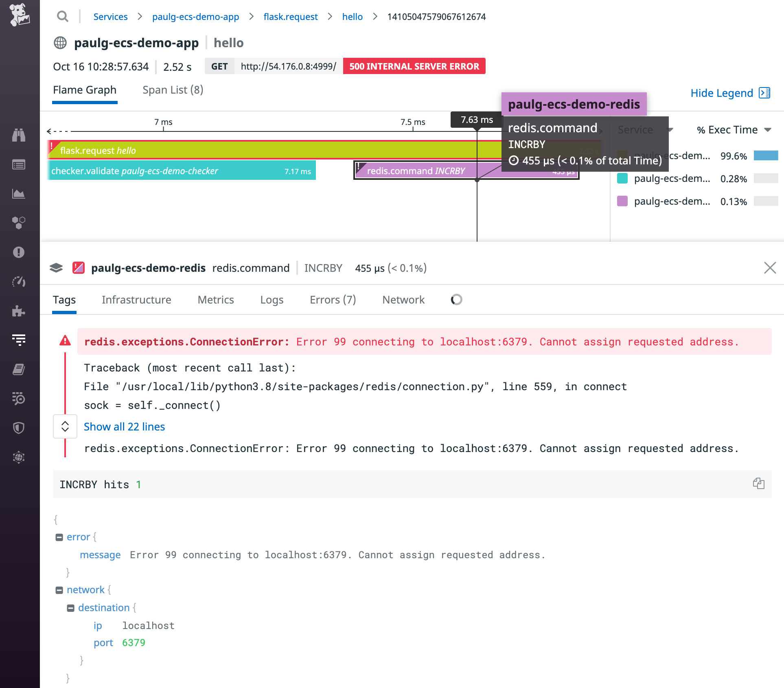Open Dashboards from the sidebar graph icon
The image size is (784, 688).
click(x=19, y=194)
